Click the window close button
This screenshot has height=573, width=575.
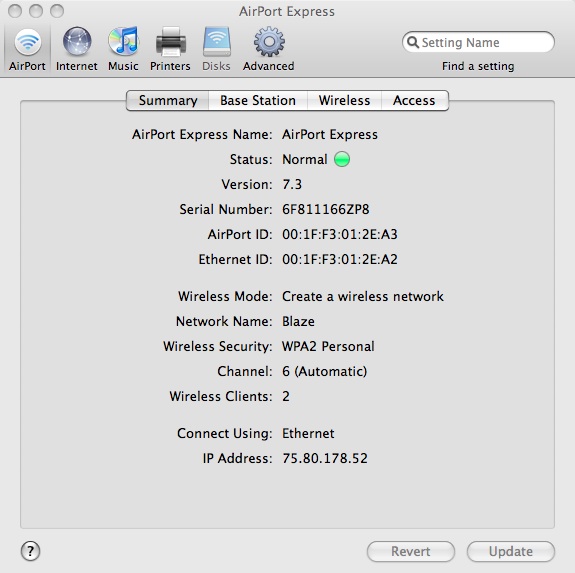pyautogui.click(x=15, y=11)
